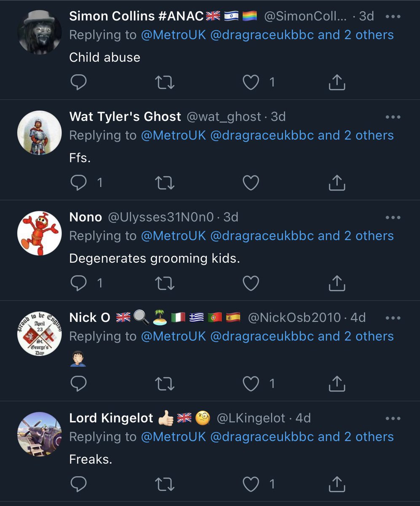This screenshot has height=506, width=420.
Task: Reply to Nono's tweet
Action: (x=78, y=283)
